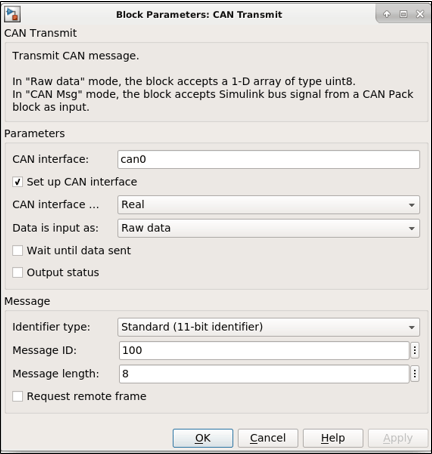432x454 pixels.
Task: Focus the Message length input field
Action: tap(264, 374)
